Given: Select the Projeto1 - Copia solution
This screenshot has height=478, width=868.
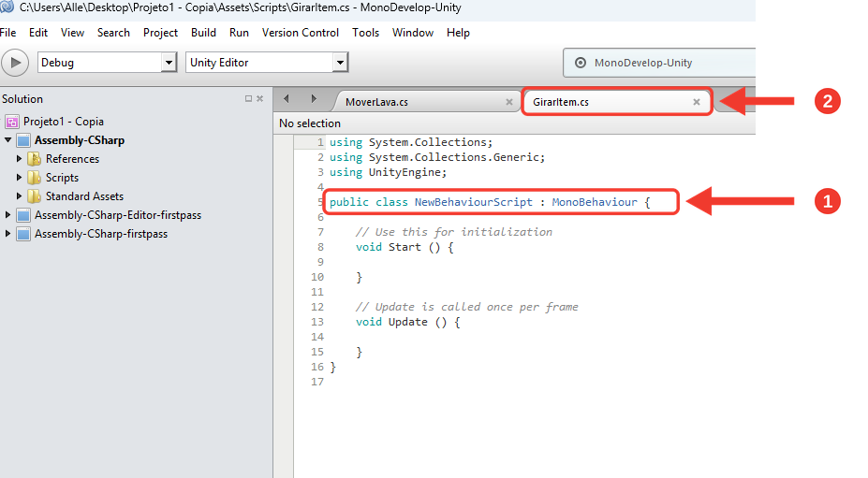Looking at the screenshot, I should click(x=63, y=122).
